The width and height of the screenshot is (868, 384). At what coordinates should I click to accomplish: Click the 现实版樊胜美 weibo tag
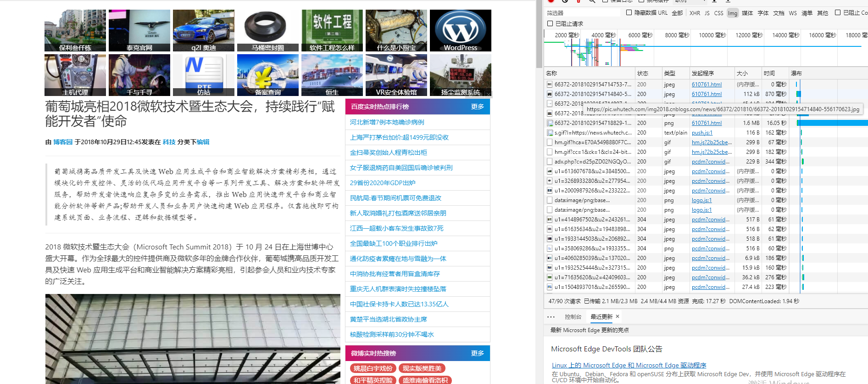pos(422,368)
